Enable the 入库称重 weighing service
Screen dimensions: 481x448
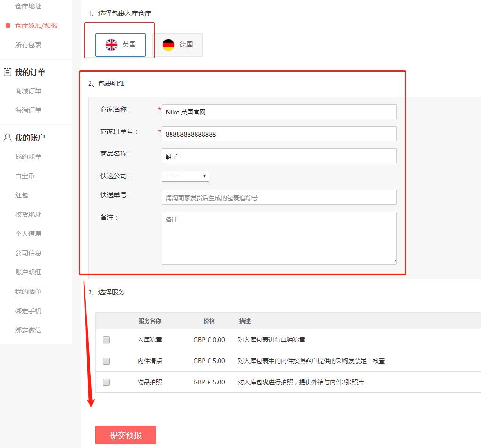[x=106, y=340]
